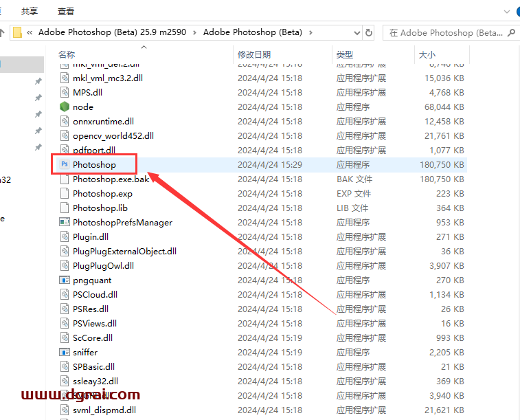Select the green node application icon
520x420 pixels.
65,107
